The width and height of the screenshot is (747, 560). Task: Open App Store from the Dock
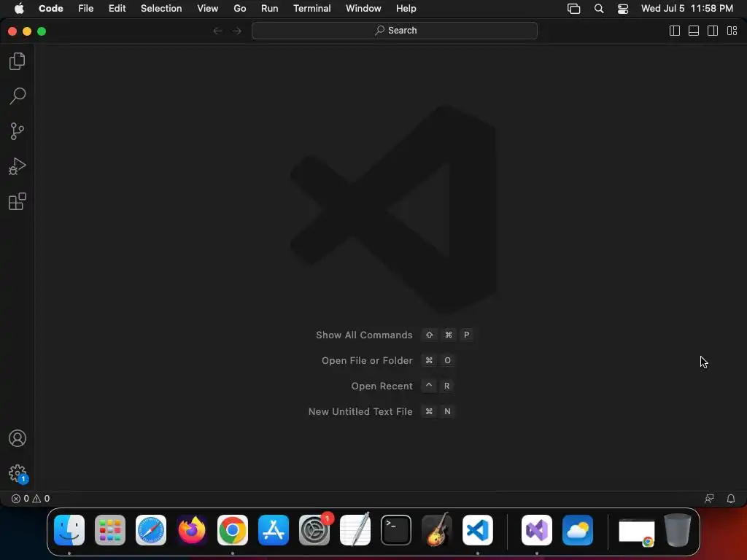pos(274,530)
